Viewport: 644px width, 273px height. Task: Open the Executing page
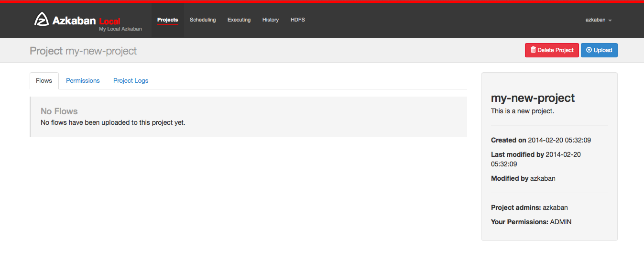click(239, 20)
